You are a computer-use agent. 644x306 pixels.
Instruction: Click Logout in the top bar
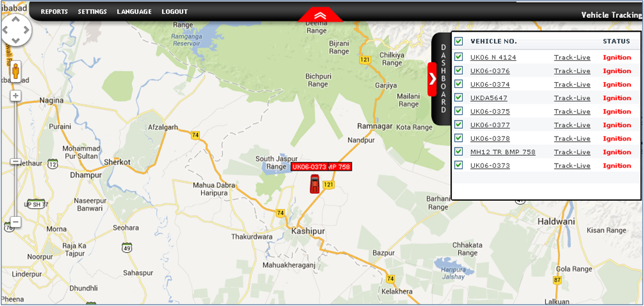click(174, 12)
